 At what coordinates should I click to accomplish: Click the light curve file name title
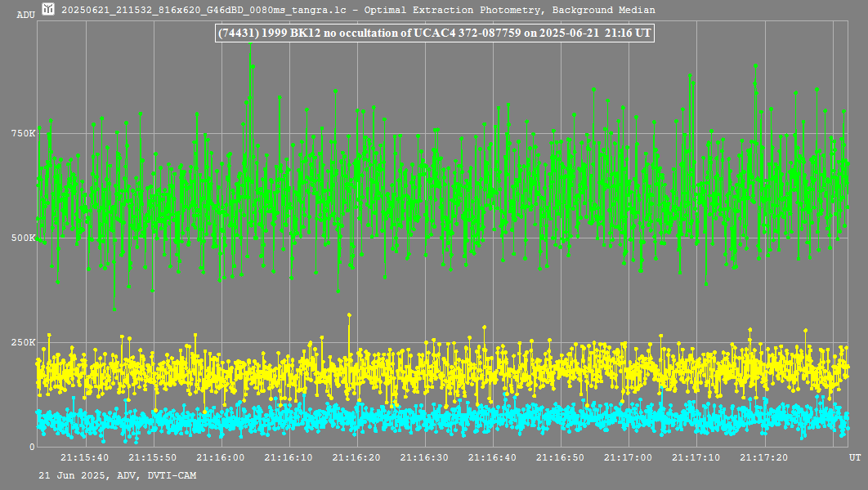pyautogui.click(x=358, y=10)
